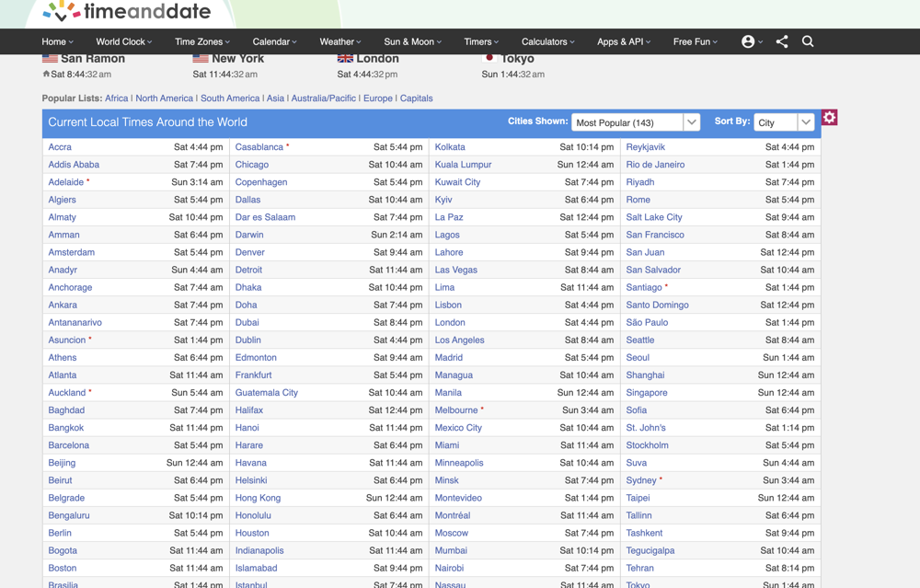Click the San Ramon US flag
The image size is (920, 588).
pyautogui.click(x=50, y=58)
